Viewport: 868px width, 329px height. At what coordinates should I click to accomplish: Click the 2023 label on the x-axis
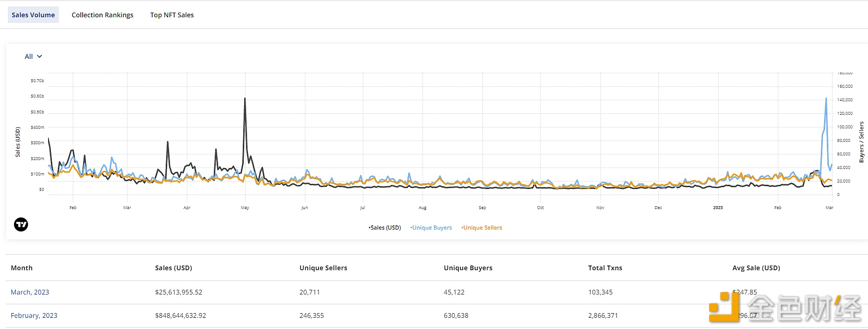pos(718,208)
